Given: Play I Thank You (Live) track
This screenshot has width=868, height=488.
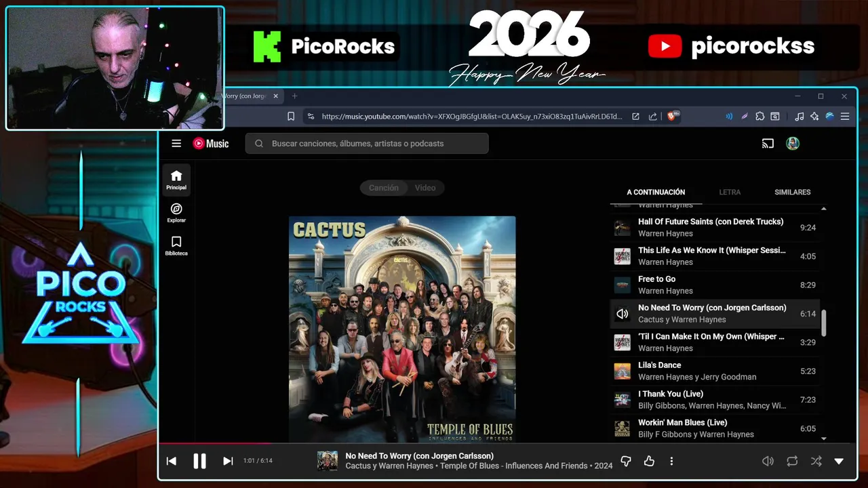Looking at the screenshot, I should pyautogui.click(x=715, y=400).
